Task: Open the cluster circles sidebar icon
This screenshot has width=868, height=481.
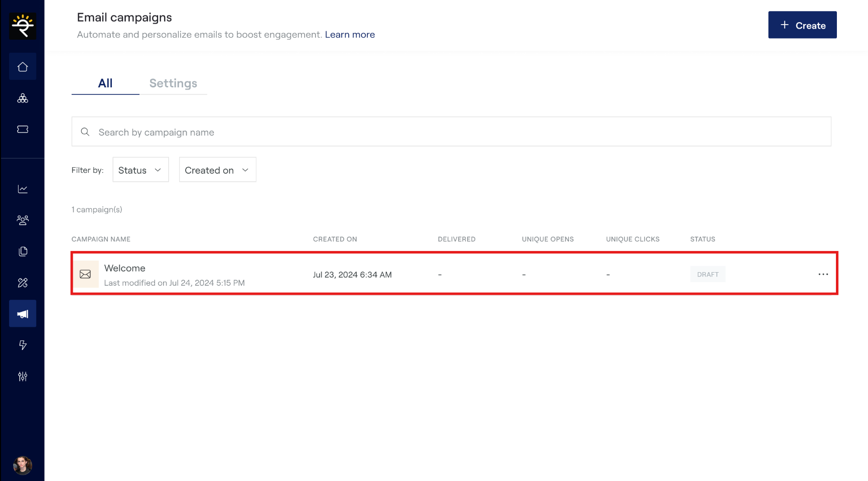Action: [23, 98]
